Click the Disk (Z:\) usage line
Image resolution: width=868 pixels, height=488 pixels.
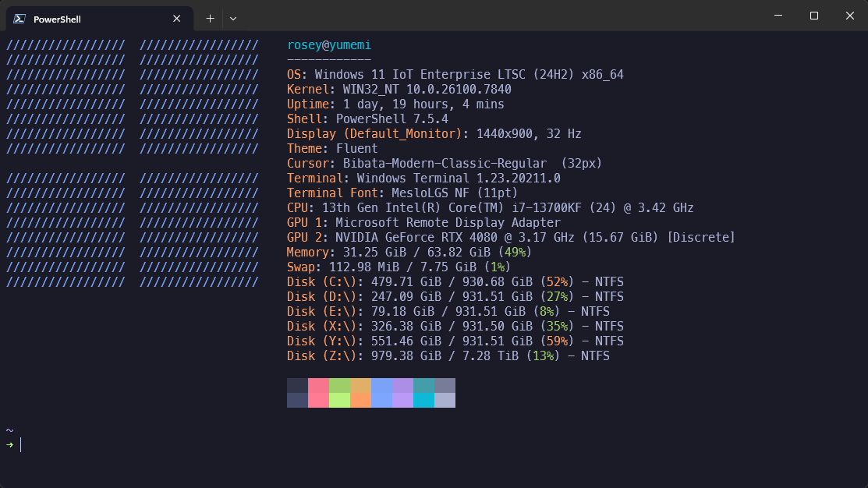click(x=448, y=355)
